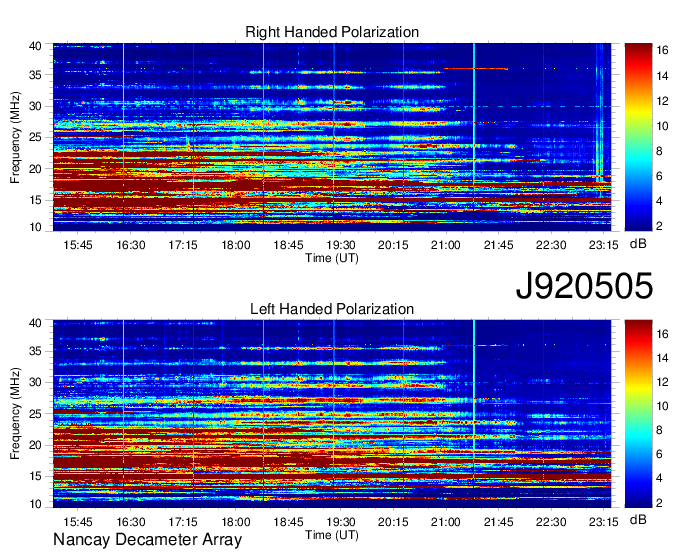Click 16:30 tick on upper time axis

coord(131,245)
